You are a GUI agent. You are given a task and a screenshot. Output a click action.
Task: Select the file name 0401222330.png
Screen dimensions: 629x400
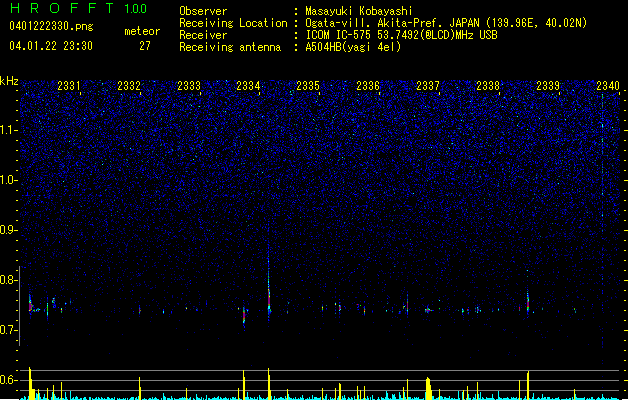[x=51, y=26]
